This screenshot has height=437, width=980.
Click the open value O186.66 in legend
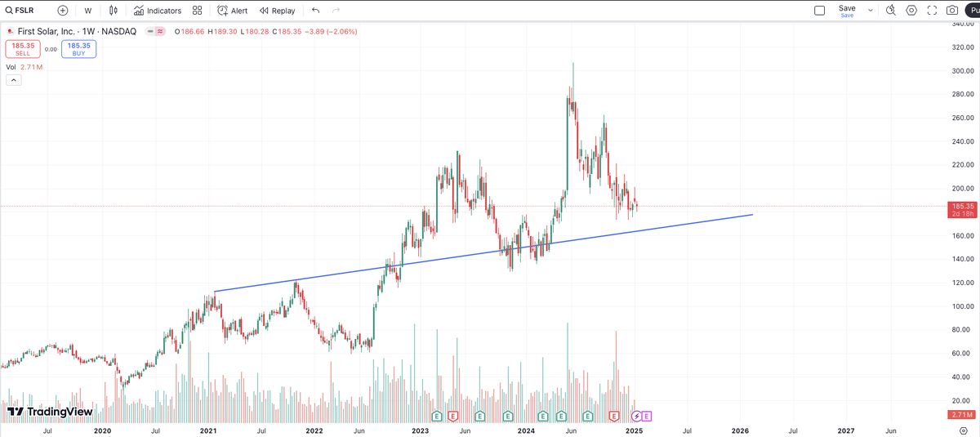click(x=189, y=31)
